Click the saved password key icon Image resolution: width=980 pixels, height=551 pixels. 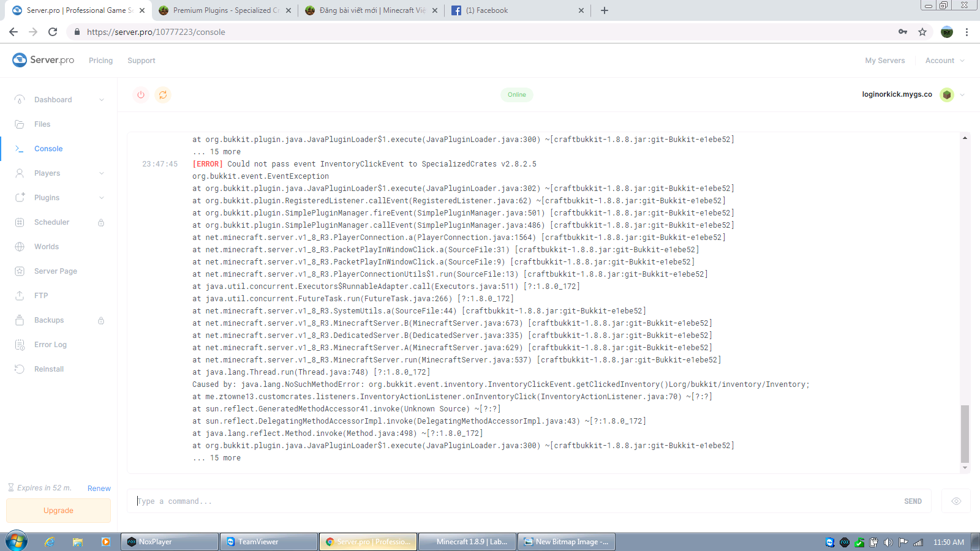[903, 32]
